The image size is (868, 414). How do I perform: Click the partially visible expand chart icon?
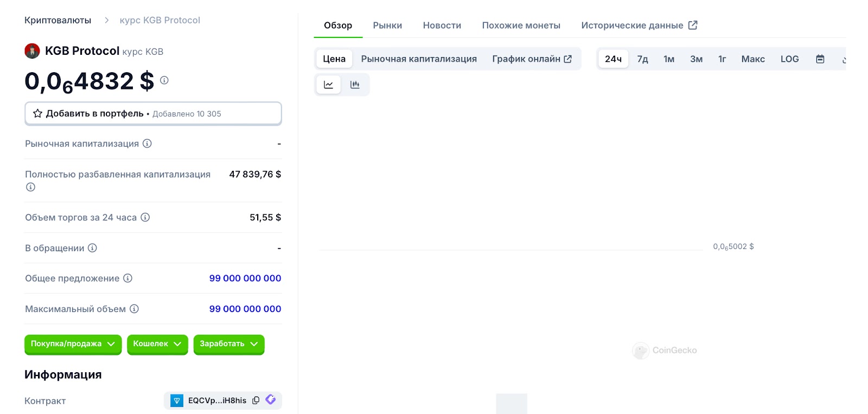pyautogui.click(x=844, y=59)
